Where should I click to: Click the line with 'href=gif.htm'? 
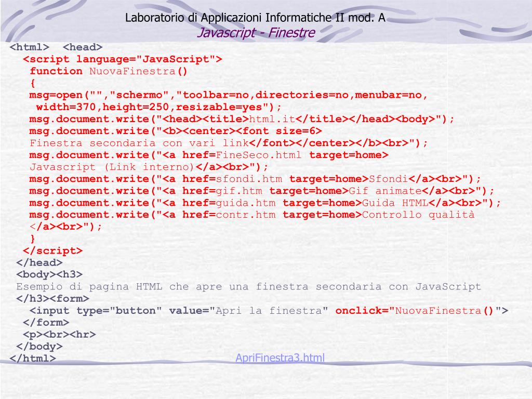(x=262, y=191)
